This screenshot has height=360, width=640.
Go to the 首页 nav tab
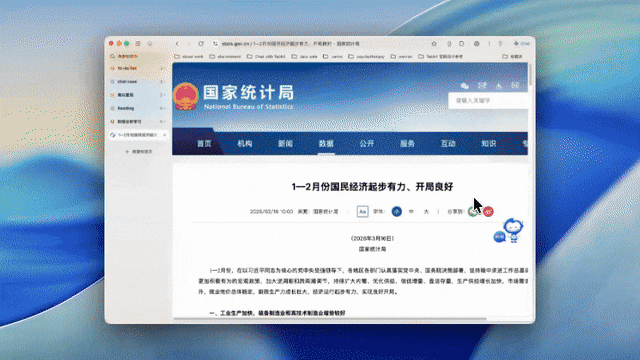(204, 143)
